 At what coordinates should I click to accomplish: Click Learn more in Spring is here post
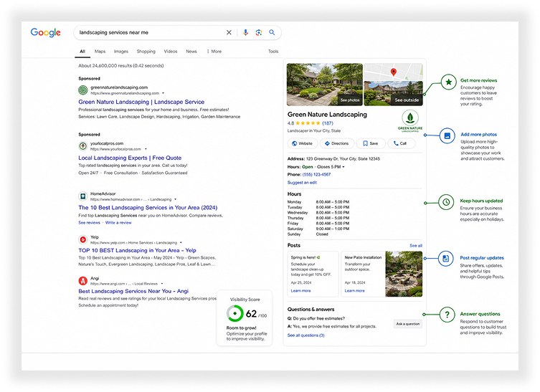pyautogui.click(x=300, y=291)
